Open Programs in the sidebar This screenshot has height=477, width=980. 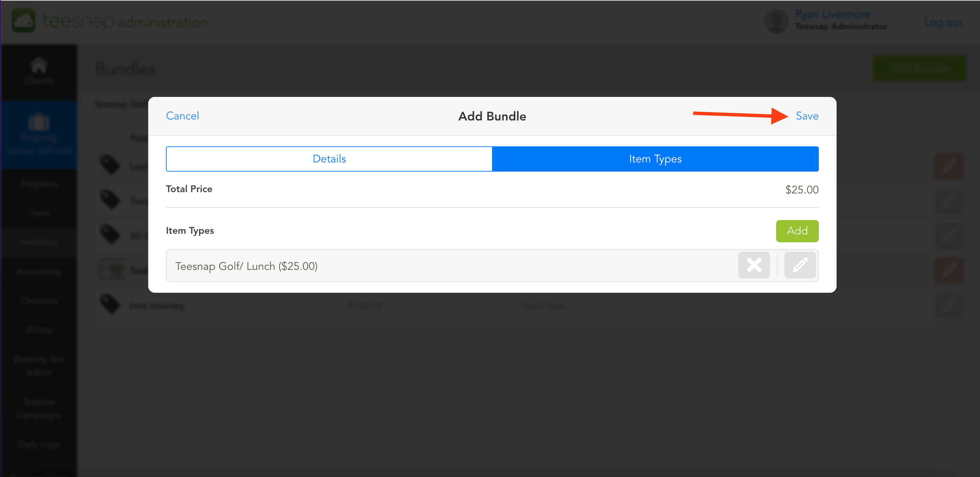click(39, 184)
